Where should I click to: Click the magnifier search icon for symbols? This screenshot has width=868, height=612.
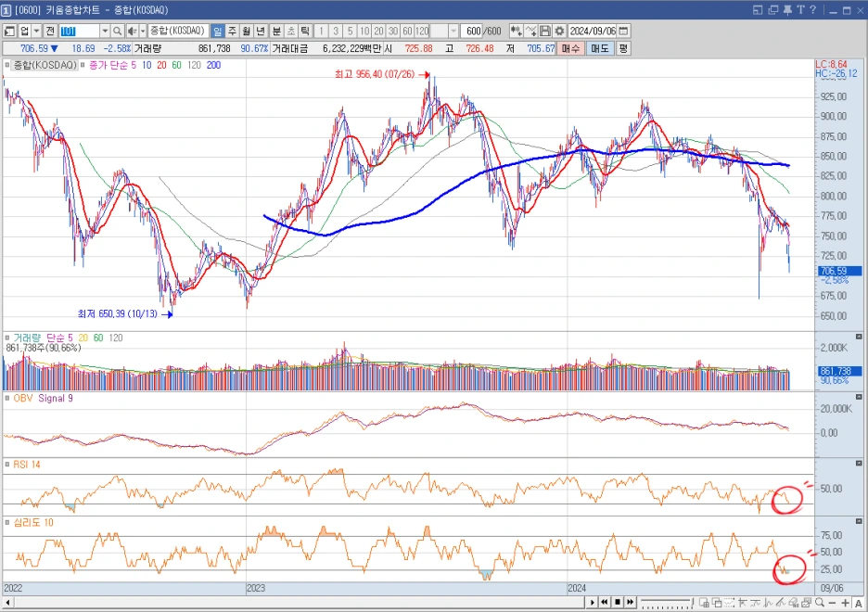click(x=118, y=31)
